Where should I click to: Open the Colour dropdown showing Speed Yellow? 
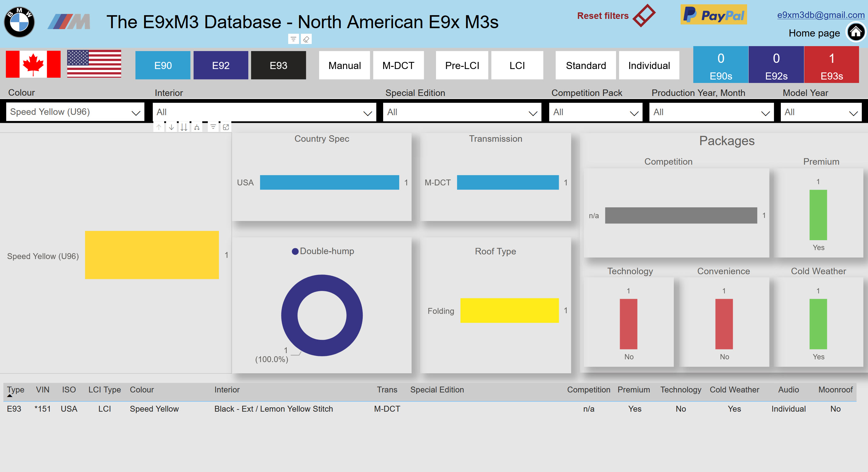[75, 112]
